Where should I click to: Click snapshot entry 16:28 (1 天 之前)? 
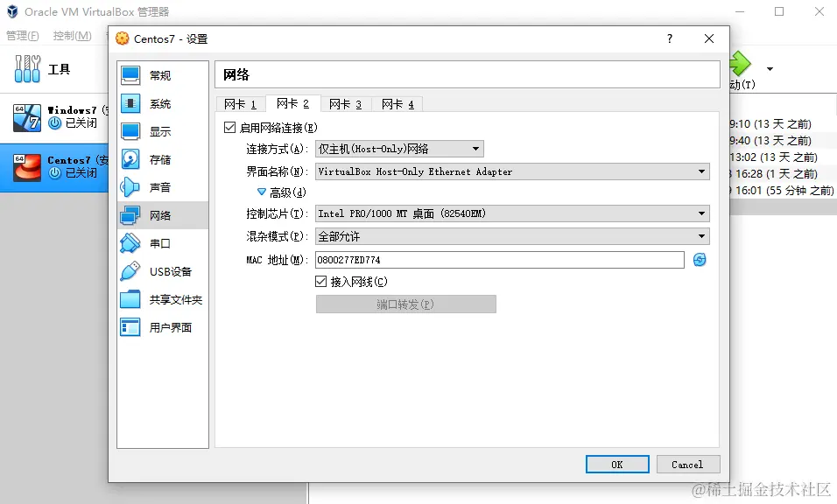click(774, 174)
